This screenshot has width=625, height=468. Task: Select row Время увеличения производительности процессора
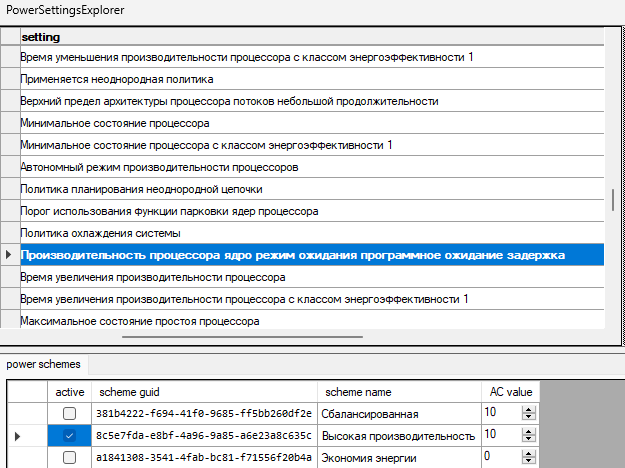(x=312, y=277)
